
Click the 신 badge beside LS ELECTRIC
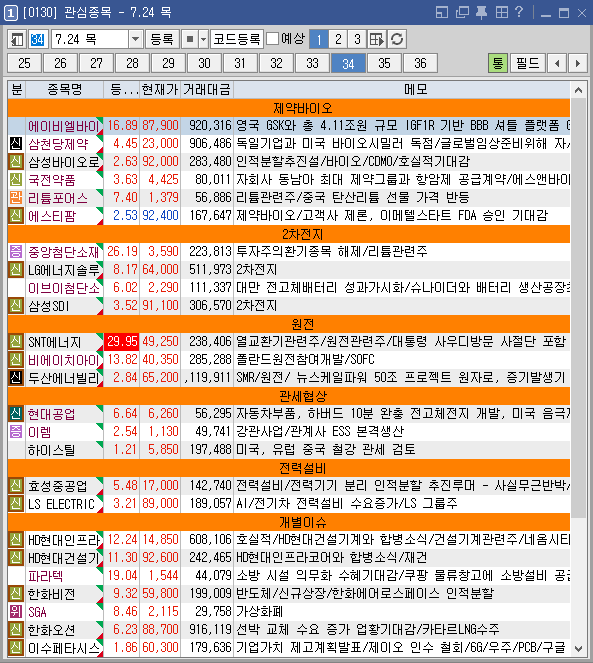[16, 503]
